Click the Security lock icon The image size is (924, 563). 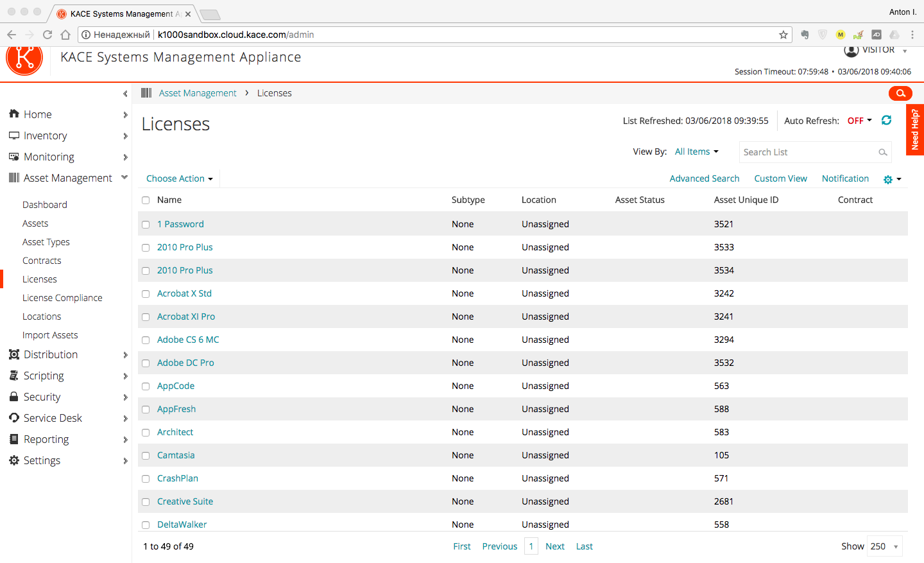point(14,397)
